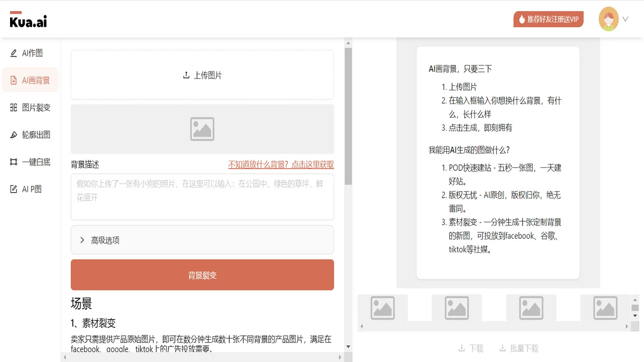Open the account dropdown beside the avatar
The width and height of the screenshot is (644, 362).
coord(625,19)
